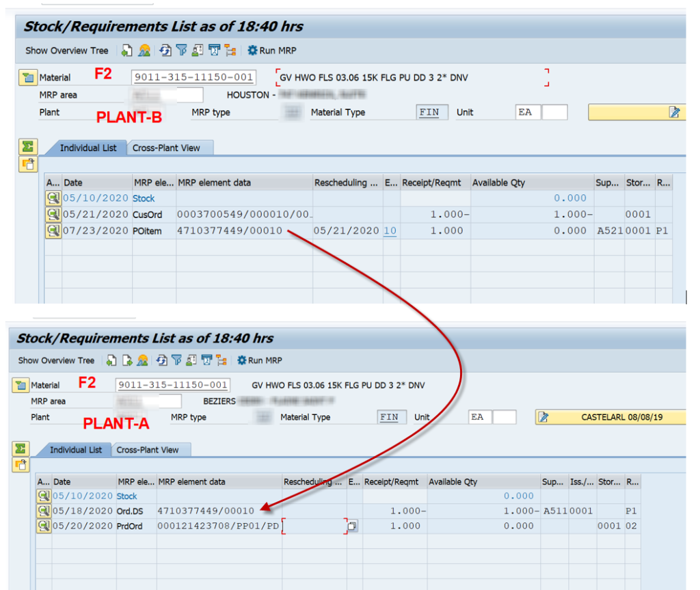Viewport: 700px width, 590px height.
Task: Open the order tree hierarchy icon
Action: point(228,50)
